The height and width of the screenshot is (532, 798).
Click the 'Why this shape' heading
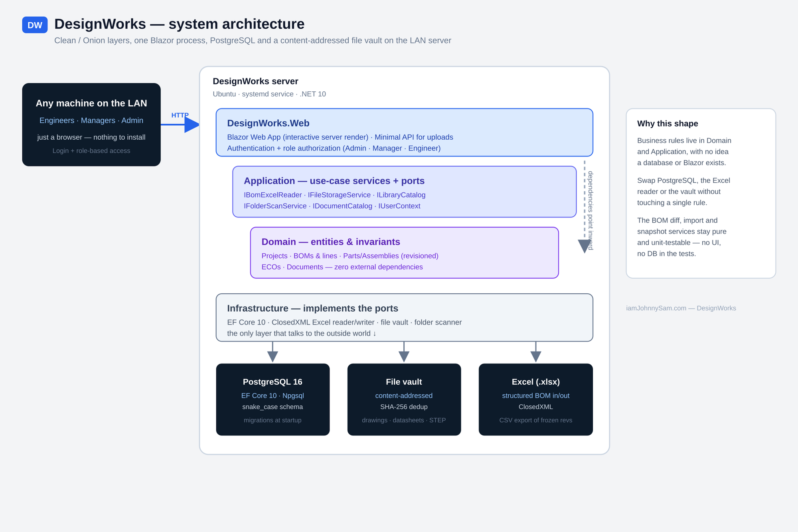tap(668, 123)
